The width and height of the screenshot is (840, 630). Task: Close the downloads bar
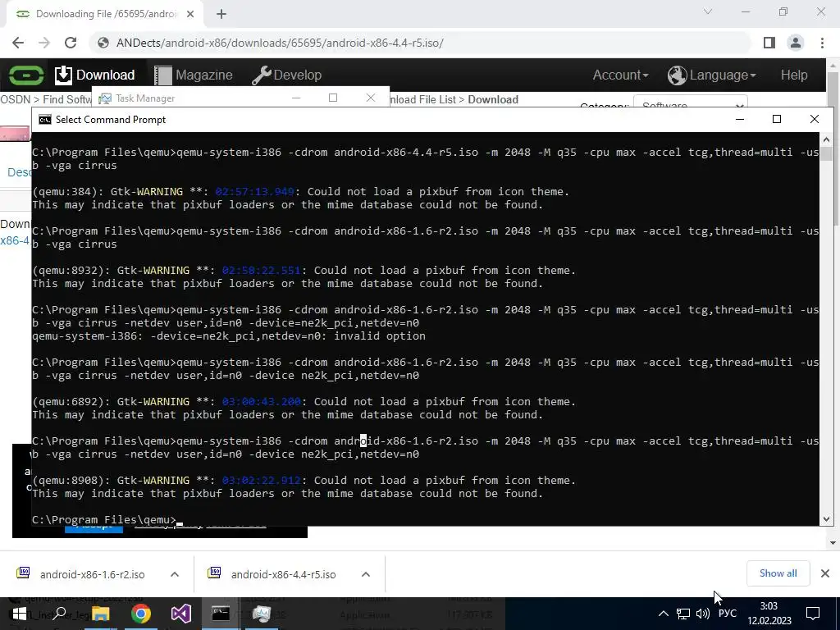coord(825,573)
